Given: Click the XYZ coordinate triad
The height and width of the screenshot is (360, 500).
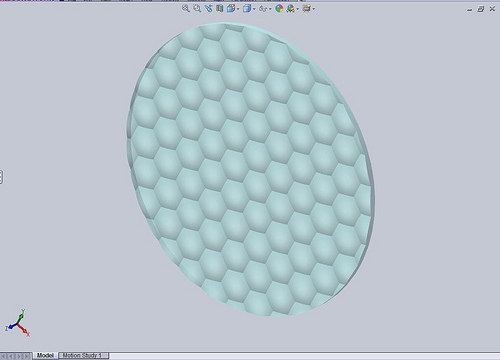Looking at the screenshot, I should coord(18,323).
